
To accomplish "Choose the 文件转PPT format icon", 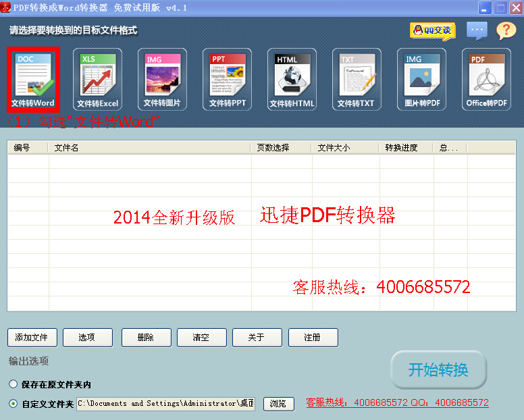I will pyautogui.click(x=228, y=80).
